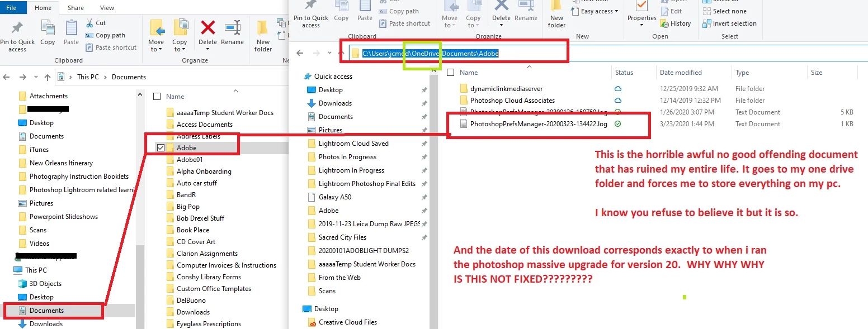This screenshot has height=329, width=868.
Task: Click Pin to Quick access in Documents window
Action: [17, 36]
